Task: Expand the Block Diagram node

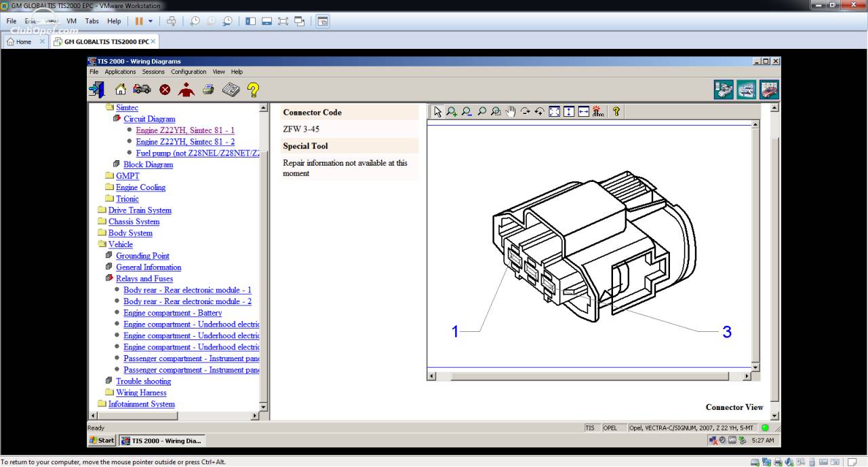Action: [117, 164]
